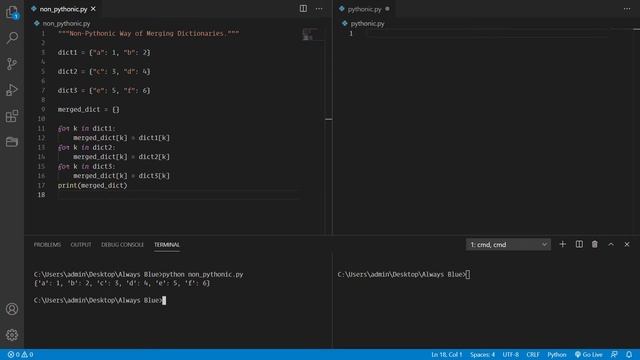The image size is (640, 360).
Task: Open the Output panel tab
Action: 81,244
